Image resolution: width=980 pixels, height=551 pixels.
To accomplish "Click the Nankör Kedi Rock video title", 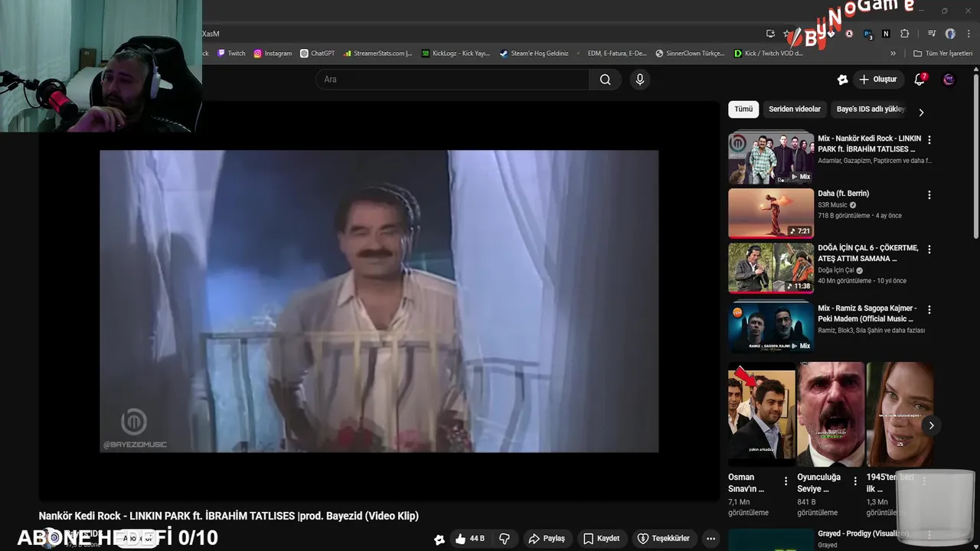I will 229,516.
